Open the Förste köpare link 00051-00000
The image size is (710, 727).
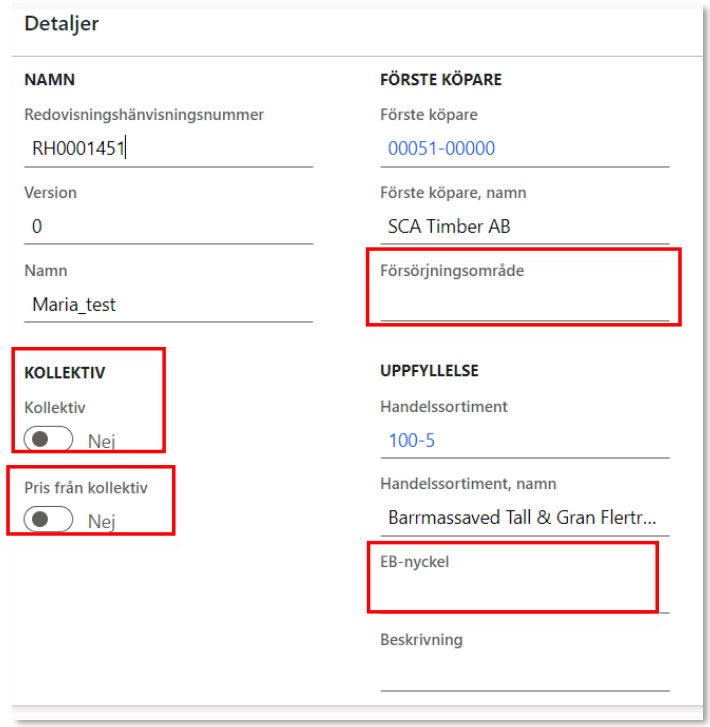(441, 148)
